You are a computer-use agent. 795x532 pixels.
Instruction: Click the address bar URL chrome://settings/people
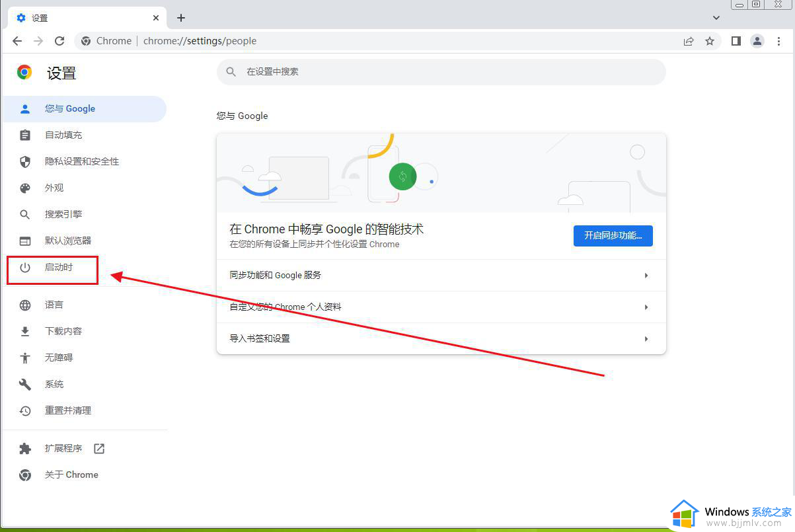click(200, 41)
